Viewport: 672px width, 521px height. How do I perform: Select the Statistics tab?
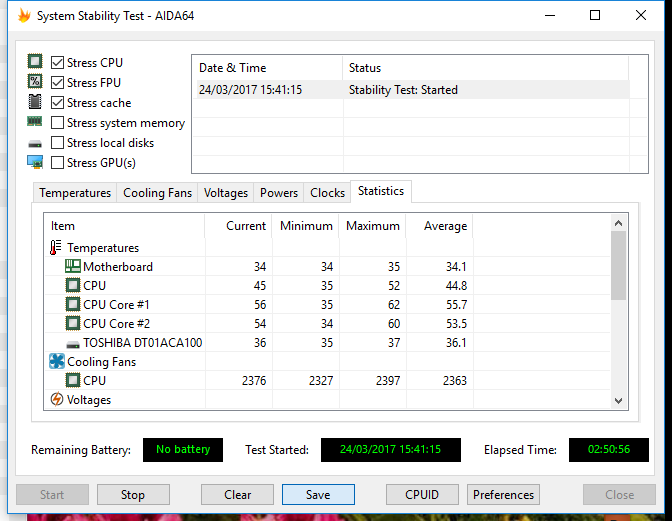[x=381, y=191]
